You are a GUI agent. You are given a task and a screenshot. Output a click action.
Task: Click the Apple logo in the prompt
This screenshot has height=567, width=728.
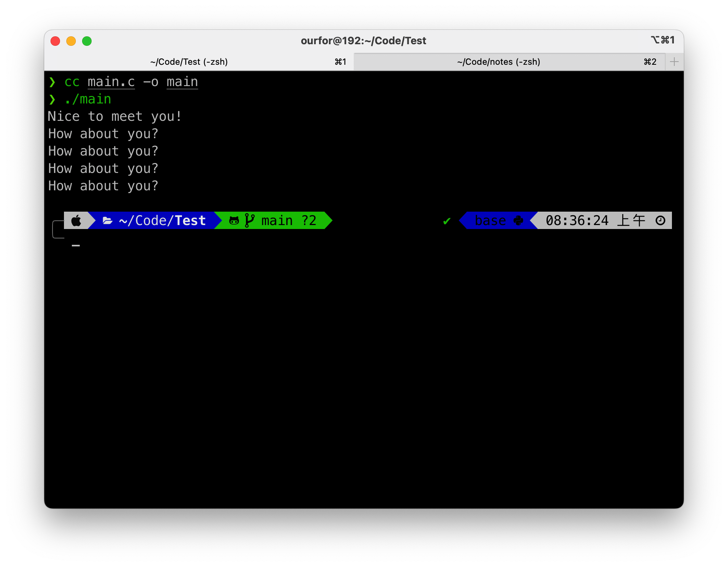(x=76, y=221)
